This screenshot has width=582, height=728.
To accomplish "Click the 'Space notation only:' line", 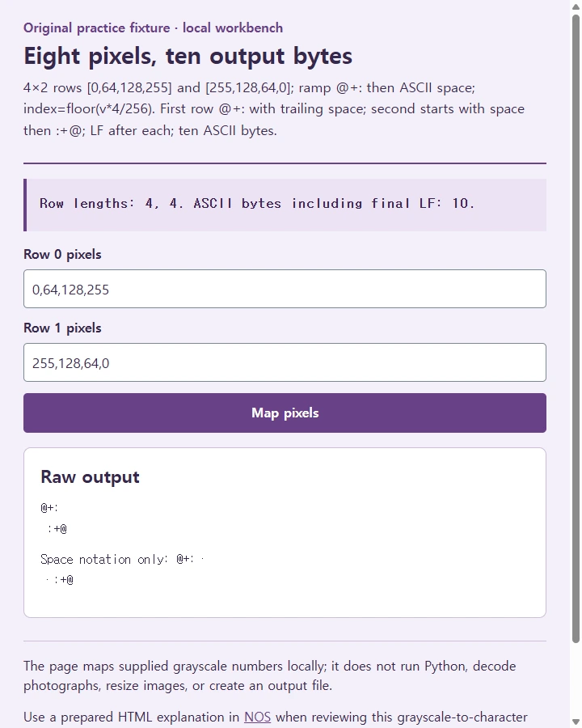I will tap(122, 559).
